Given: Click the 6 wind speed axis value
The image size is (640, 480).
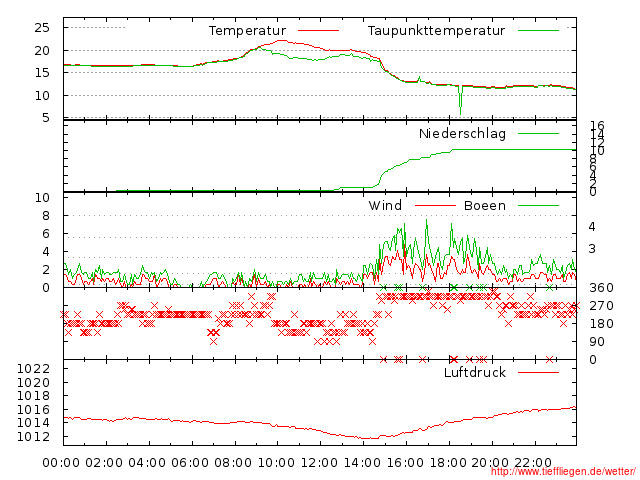Looking at the screenshot, I should 46,233.
